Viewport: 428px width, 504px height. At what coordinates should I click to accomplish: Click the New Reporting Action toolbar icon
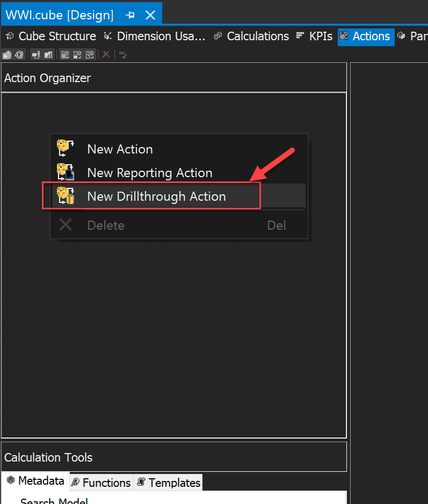coord(77,54)
